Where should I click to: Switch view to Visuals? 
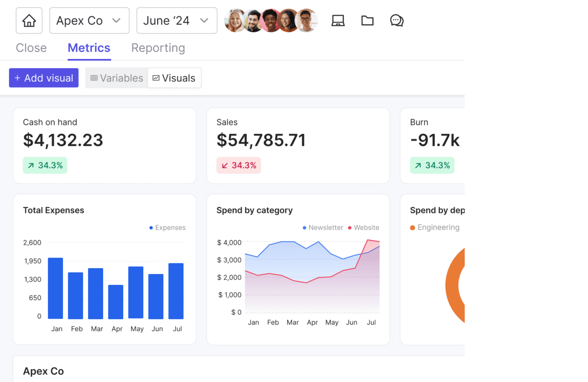(174, 78)
